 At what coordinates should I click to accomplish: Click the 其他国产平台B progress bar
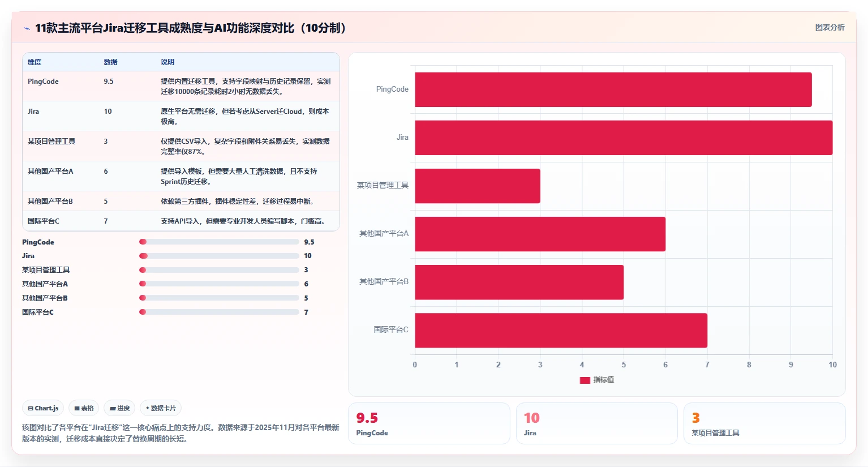[219, 298]
